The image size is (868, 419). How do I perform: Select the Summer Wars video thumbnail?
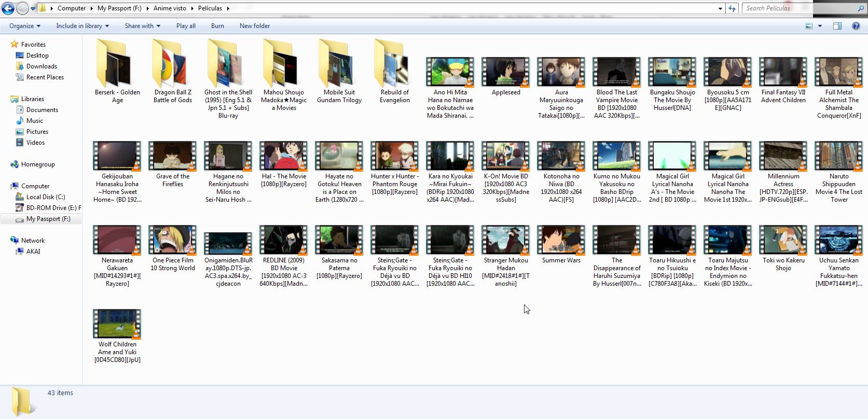[x=561, y=240]
